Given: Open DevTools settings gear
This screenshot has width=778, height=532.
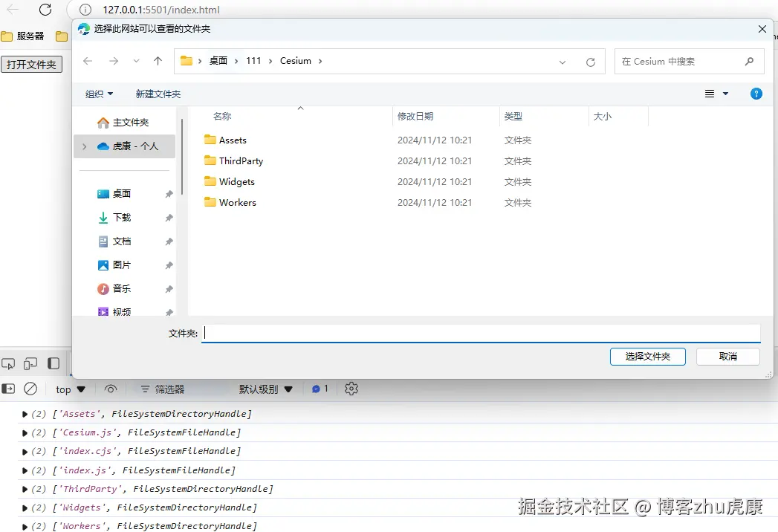Looking at the screenshot, I should tap(351, 389).
